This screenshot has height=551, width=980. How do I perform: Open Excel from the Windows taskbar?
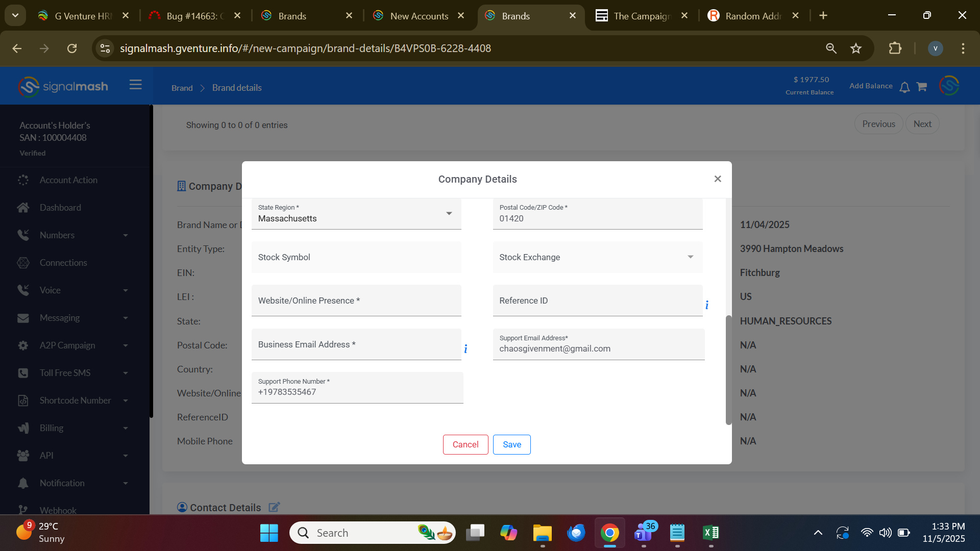pos(710,533)
